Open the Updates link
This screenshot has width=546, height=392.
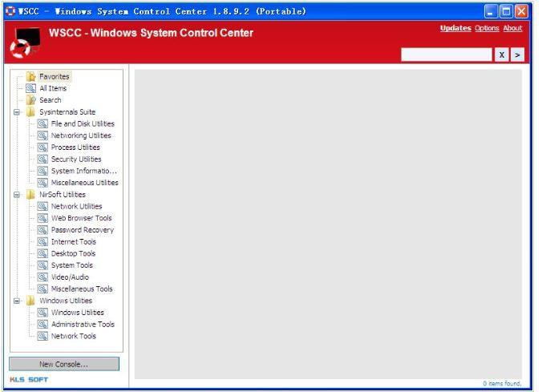tap(455, 28)
